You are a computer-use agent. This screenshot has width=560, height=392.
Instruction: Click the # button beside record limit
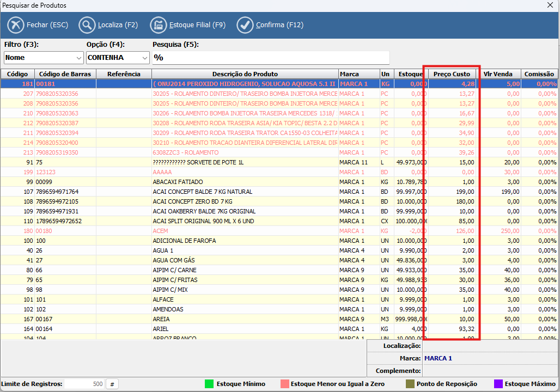click(x=112, y=384)
